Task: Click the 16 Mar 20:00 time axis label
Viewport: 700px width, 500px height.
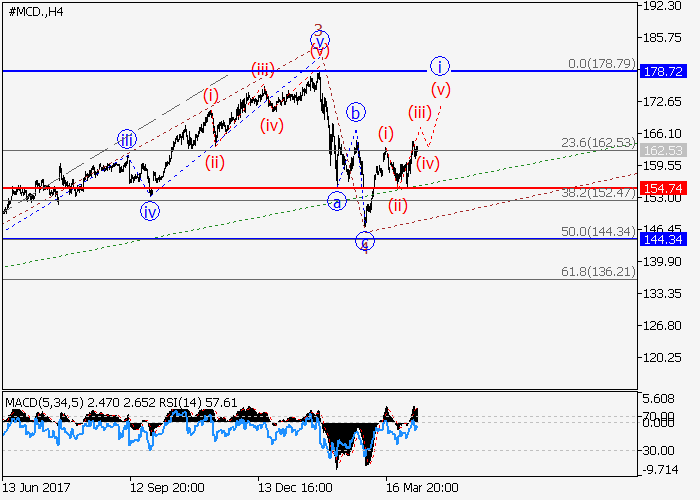Action: 421,488
